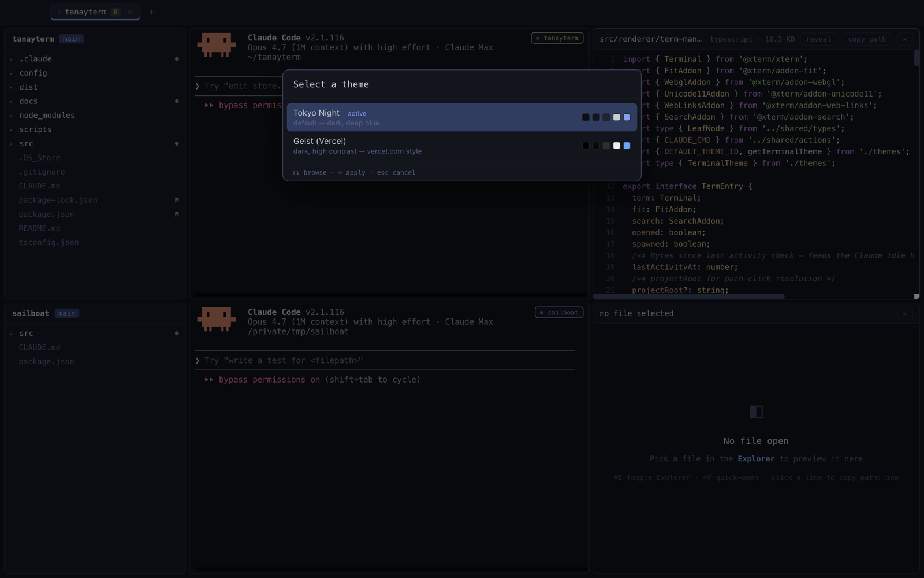Screen dimensions: 924x578
Task: Copy the file path with 'copy path'
Action: (x=867, y=39)
